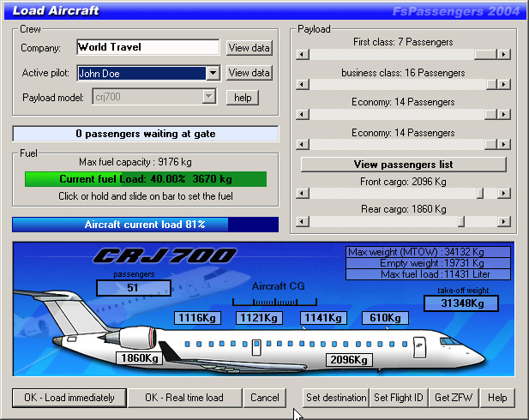Click right arrow of Front cargo slider
This screenshot has height=420, width=529.
point(504,194)
